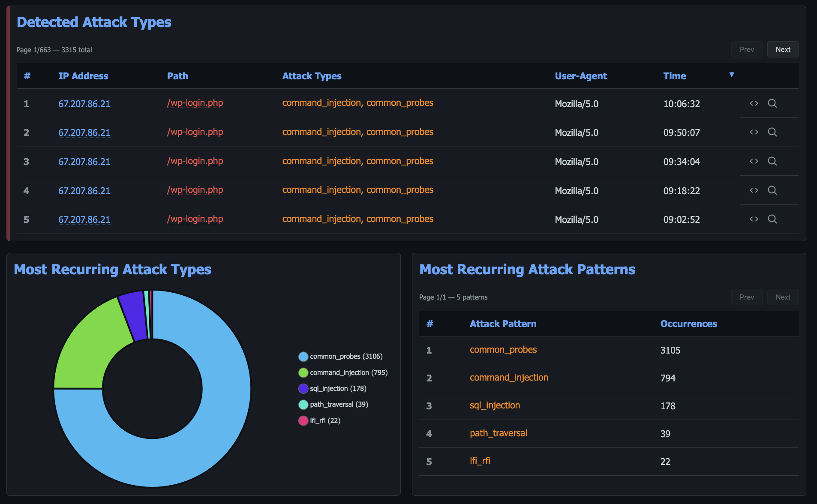
Task: Click the code snippet icon on row three
Action: [x=754, y=161]
